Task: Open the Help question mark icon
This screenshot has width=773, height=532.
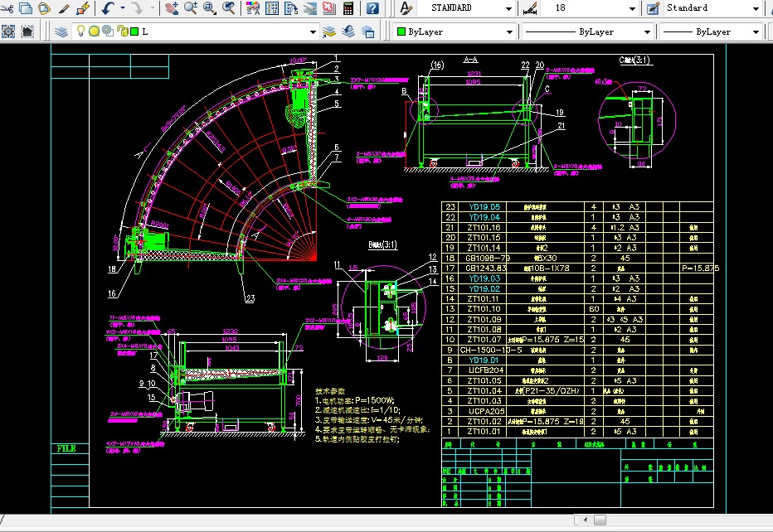Action: click(372, 8)
